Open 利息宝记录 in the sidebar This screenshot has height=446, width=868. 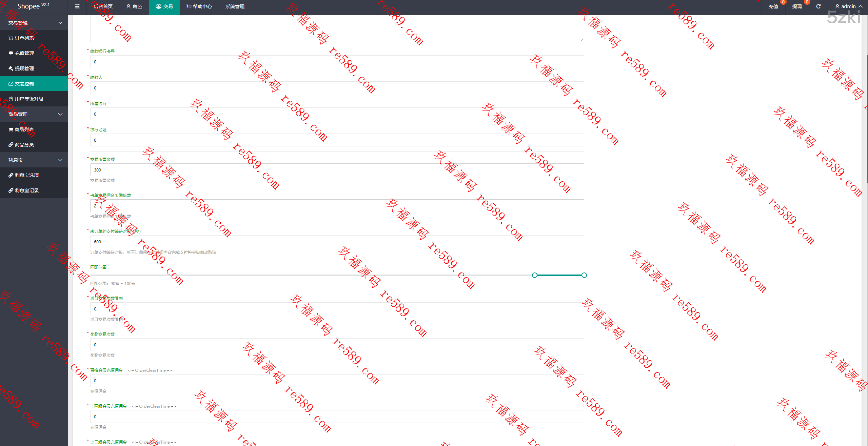tap(26, 190)
